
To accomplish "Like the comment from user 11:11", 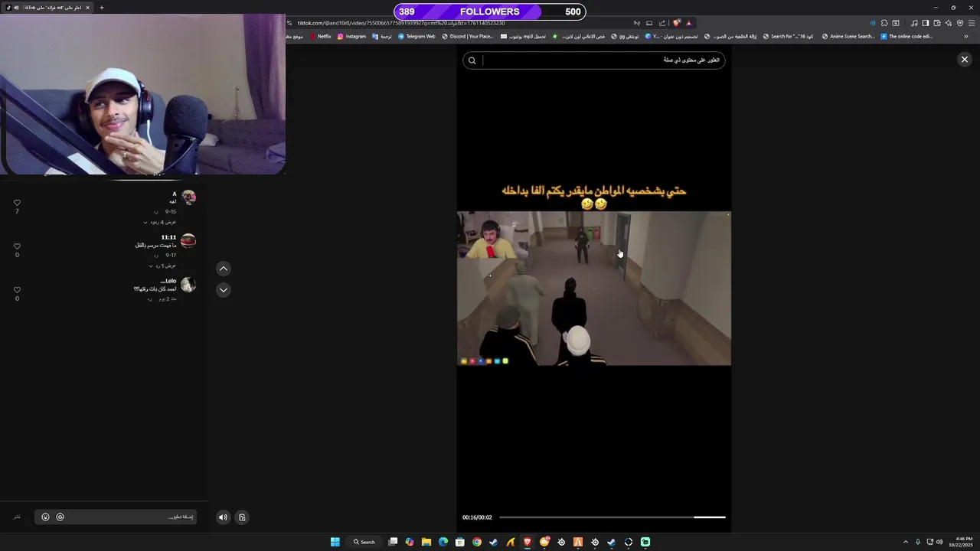I will 17,246.
